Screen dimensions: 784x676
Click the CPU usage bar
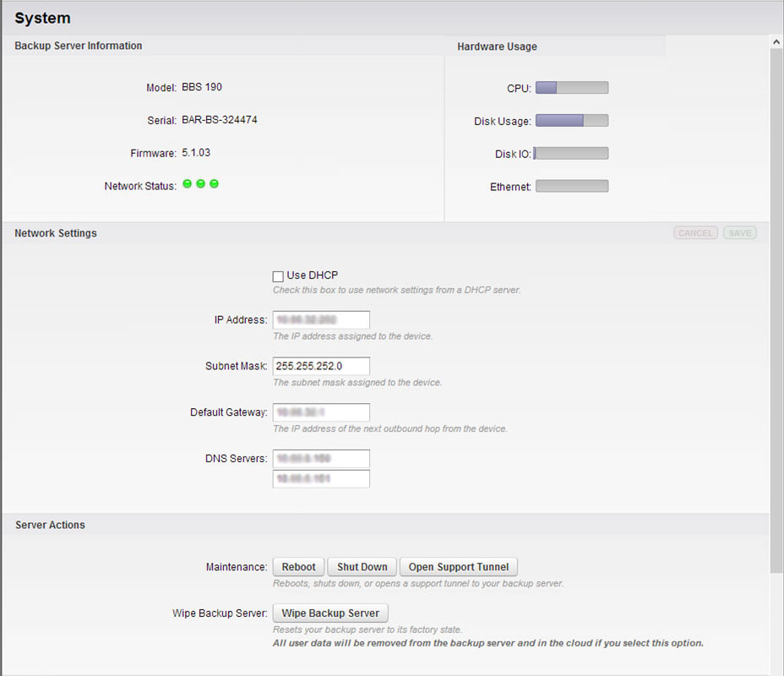point(572,88)
